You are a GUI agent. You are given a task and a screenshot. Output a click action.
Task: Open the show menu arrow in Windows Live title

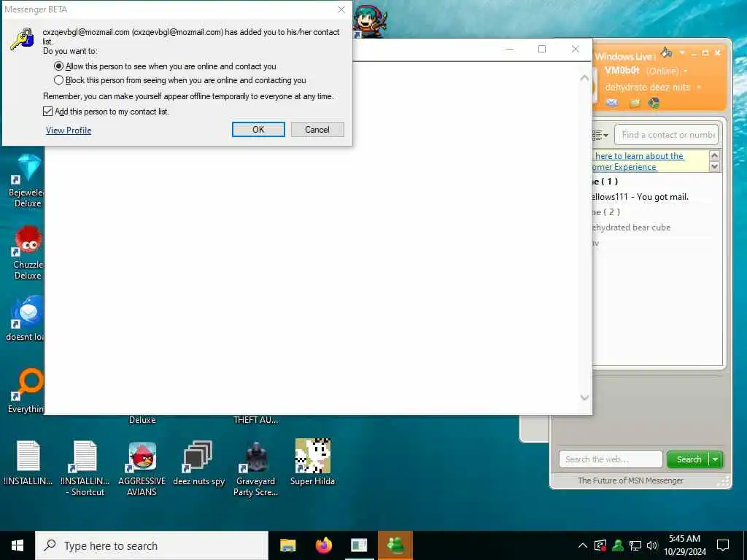682,52
